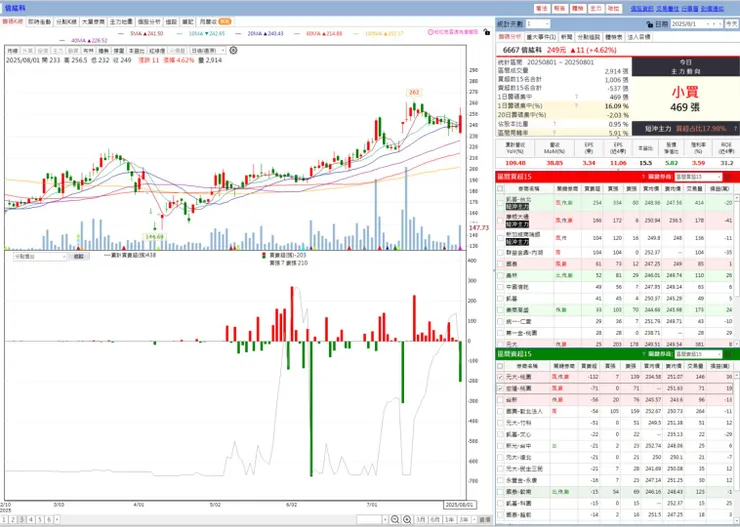Click the 60MA legend line swatch
The image size is (740, 527).
297,33
